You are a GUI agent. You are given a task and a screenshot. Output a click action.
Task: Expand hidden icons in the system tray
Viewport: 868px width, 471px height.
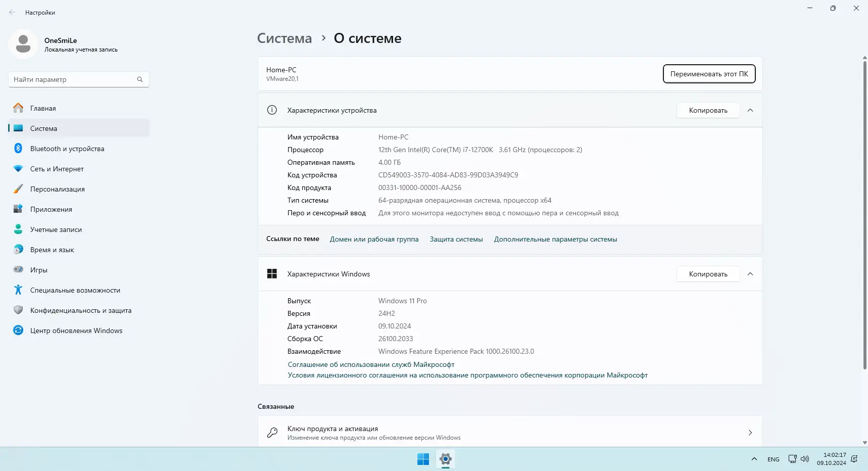tap(754, 459)
